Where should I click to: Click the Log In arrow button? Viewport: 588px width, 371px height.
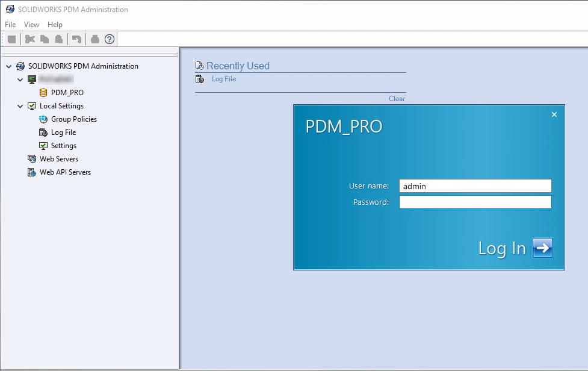[x=542, y=248]
